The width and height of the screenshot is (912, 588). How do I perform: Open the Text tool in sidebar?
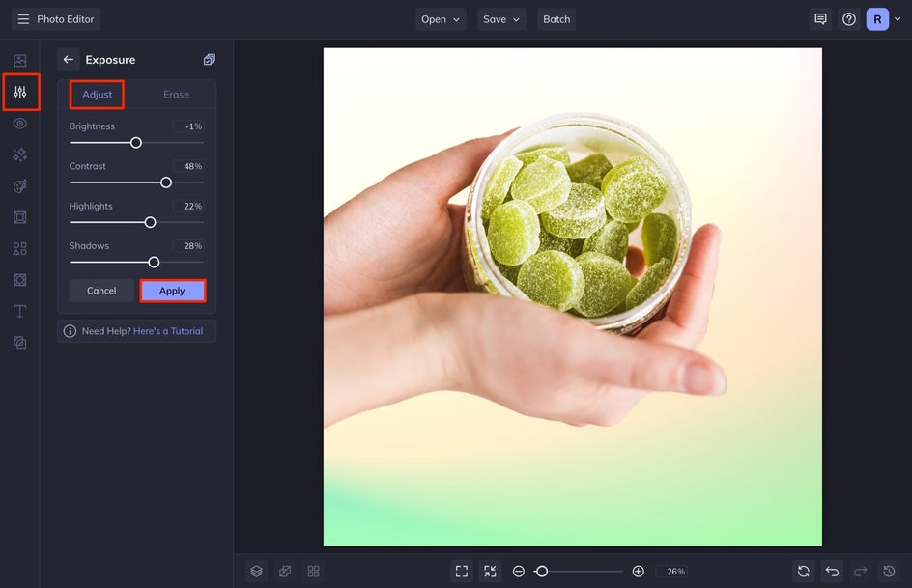20,311
